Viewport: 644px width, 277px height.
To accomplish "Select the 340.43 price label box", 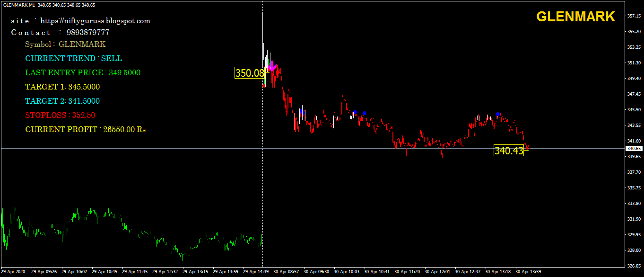I will 509,151.
